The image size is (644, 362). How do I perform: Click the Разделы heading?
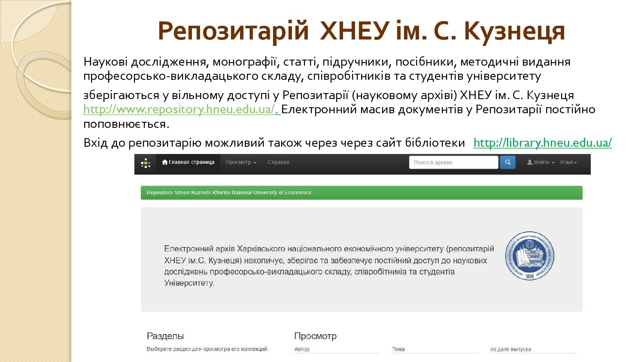click(165, 336)
